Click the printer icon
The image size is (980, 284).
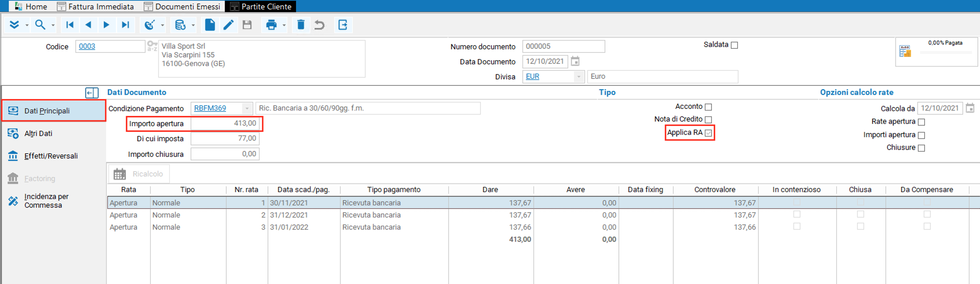click(272, 25)
